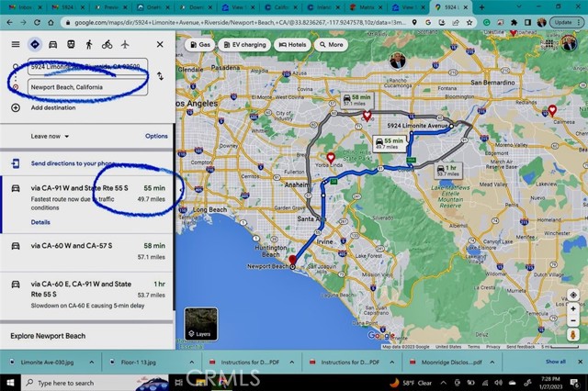Open More search categories

tap(331, 45)
